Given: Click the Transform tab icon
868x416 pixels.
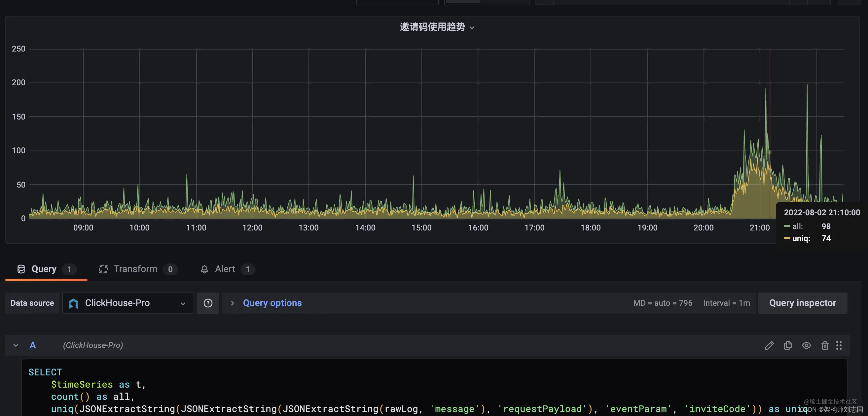Looking at the screenshot, I should [x=103, y=269].
